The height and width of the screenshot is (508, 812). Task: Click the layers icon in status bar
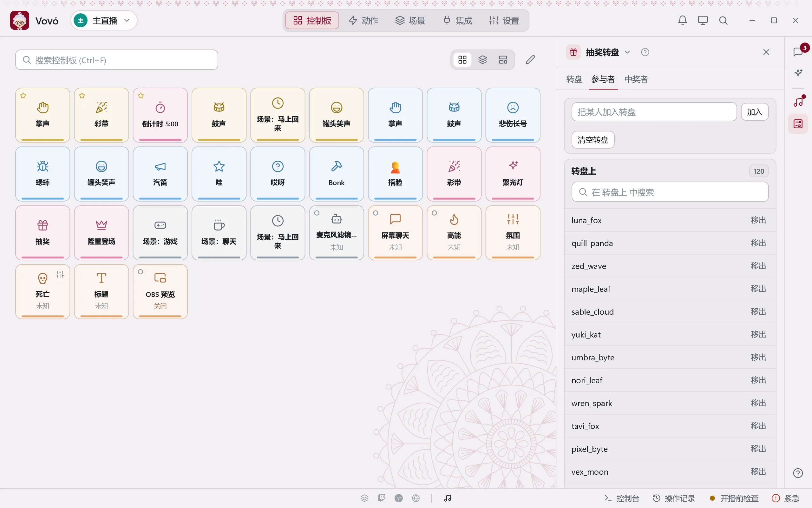364,498
